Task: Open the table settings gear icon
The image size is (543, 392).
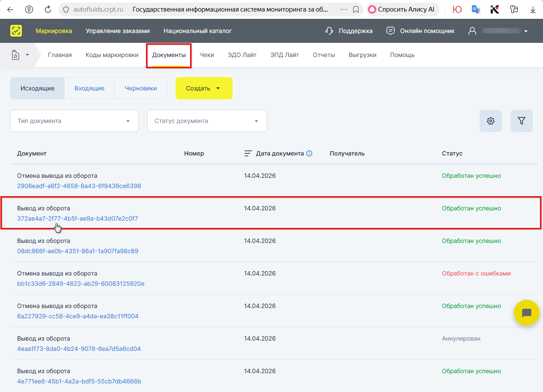Action: tap(491, 121)
